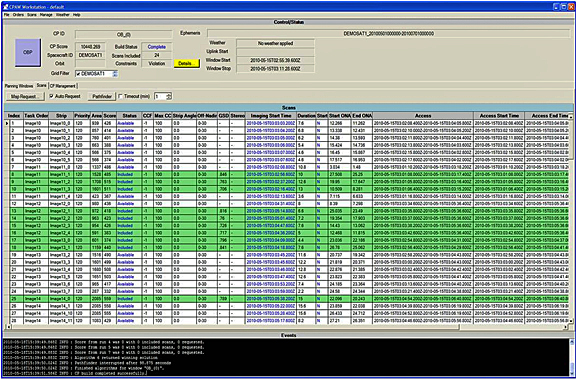Select the row marker arrow beside index 1
This screenshot has width=576, height=379.
tap(7, 123)
